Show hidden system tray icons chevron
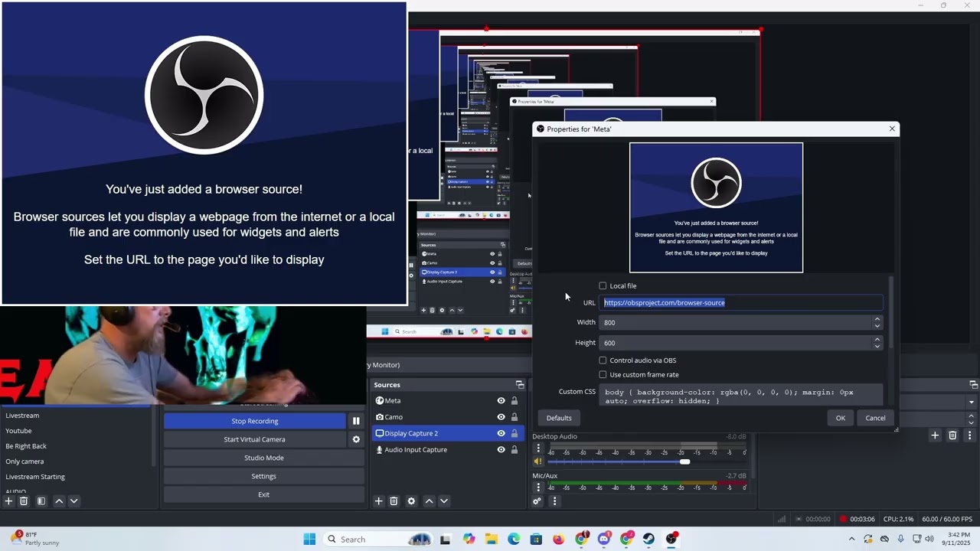The width and height of the screenshot is (980, 551). [851, 539]
